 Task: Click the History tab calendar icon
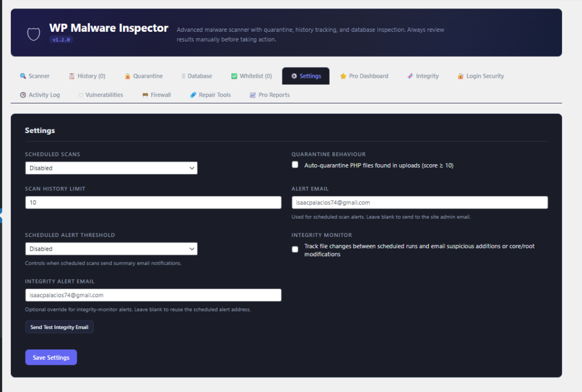pos(72,76)
